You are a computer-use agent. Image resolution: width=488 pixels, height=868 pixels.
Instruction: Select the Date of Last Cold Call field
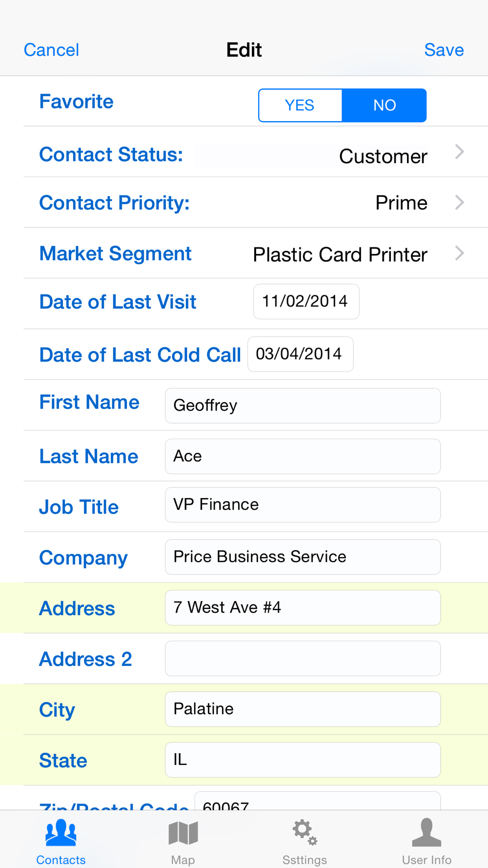(301, 354)
